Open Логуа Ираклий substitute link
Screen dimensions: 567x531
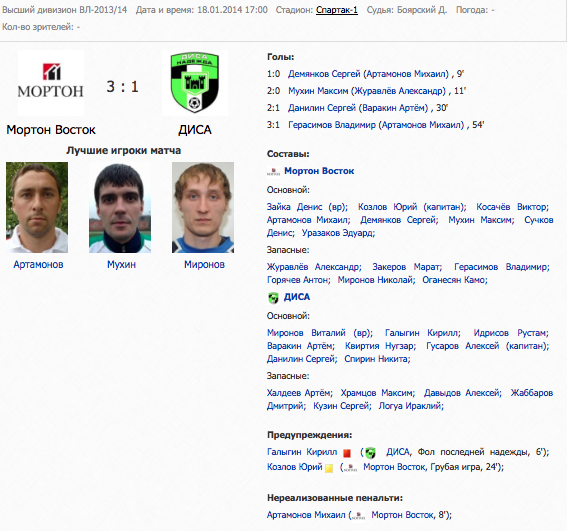(x=410, y=406)
